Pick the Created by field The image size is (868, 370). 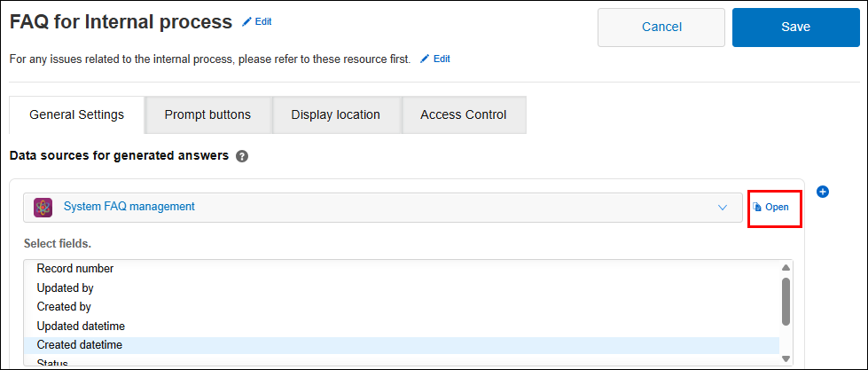(64, 307)
